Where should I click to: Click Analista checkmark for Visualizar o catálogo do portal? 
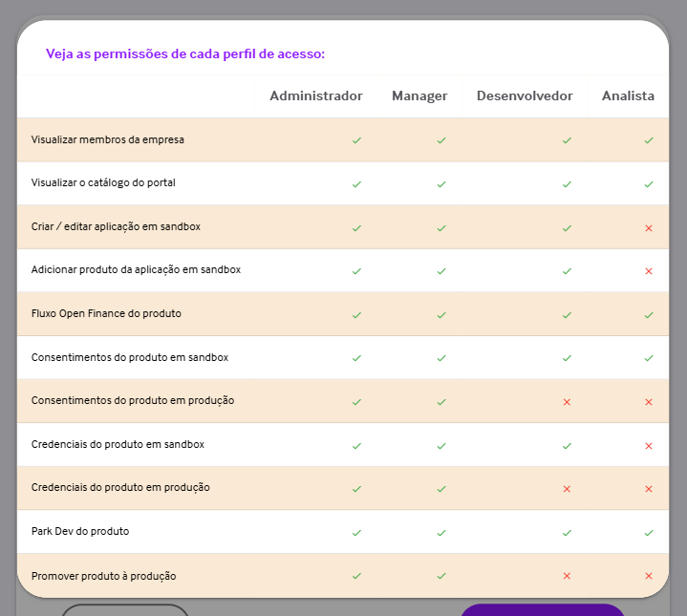click(x=649, y=184)
